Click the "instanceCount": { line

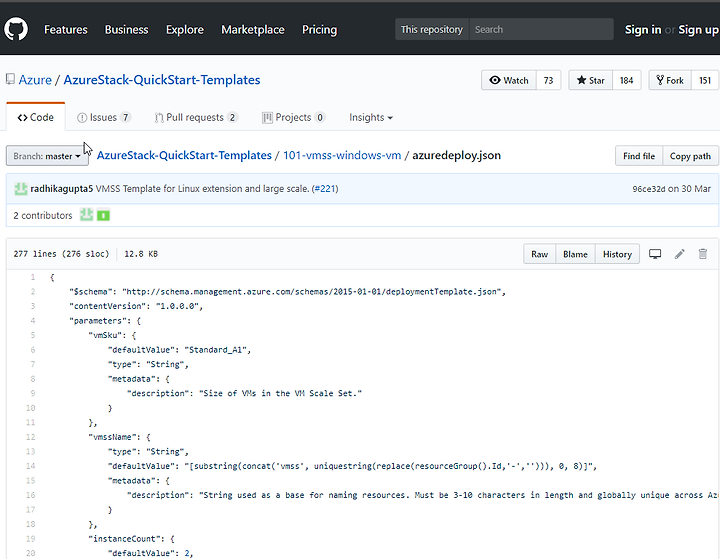click(131, 538)
